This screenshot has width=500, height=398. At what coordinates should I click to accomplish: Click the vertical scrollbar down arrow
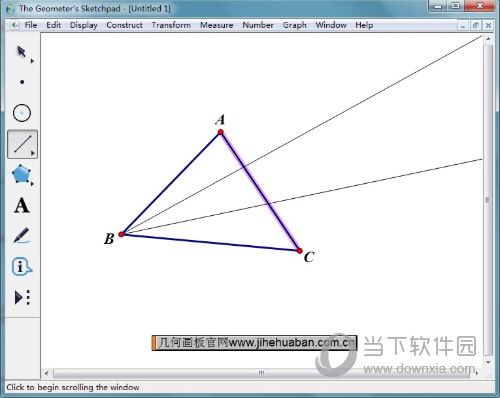pos(488,362)
